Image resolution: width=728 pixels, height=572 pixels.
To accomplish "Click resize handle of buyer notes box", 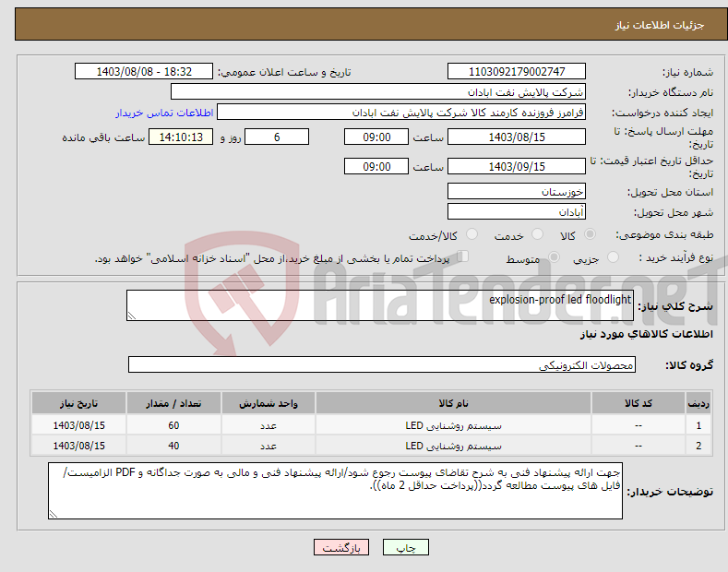I will click(54, 514).
